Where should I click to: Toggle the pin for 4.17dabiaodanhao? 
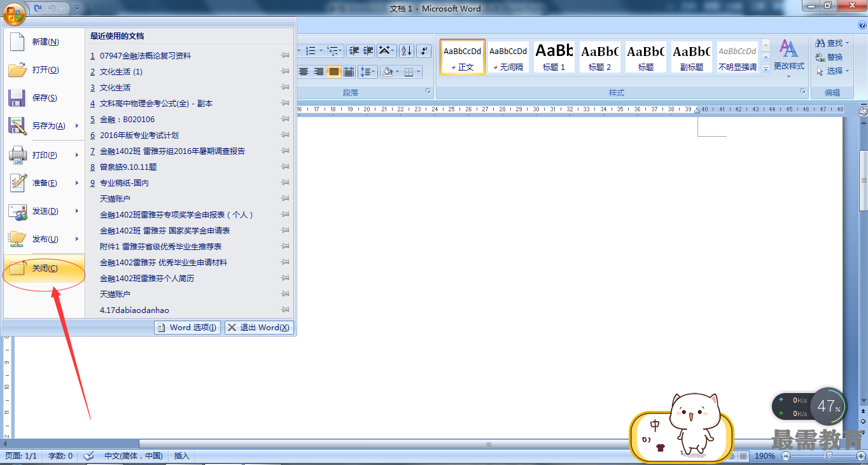click(284, 310)
